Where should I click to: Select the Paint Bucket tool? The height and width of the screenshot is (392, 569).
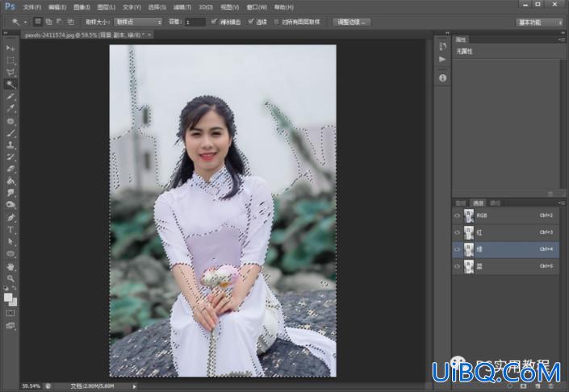(10, 181)
